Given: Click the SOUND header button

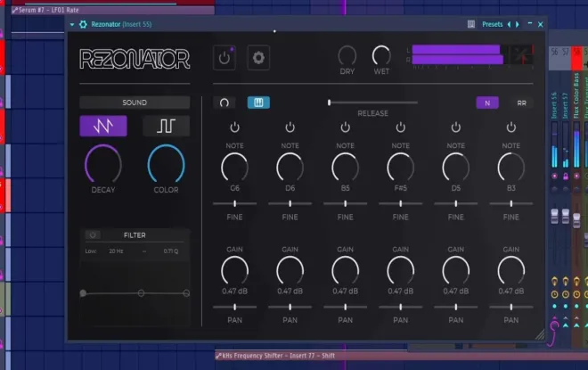Looking at the screenshot, I should [135, 103].
